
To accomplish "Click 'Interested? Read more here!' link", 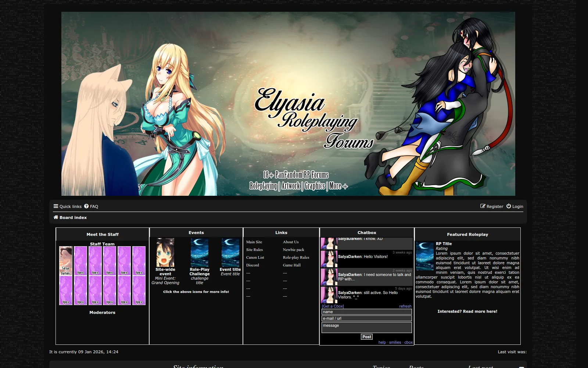I will coord(467,311).
